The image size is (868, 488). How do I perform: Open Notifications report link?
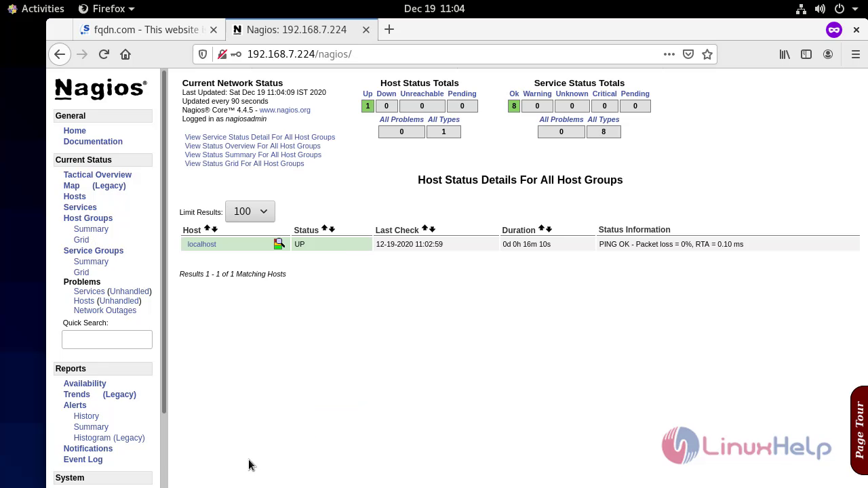[x=88, y=449]
